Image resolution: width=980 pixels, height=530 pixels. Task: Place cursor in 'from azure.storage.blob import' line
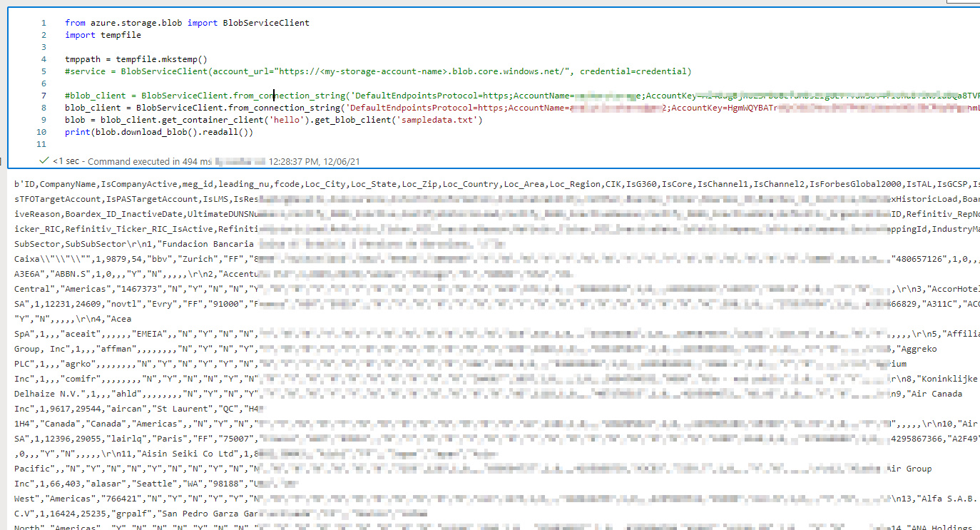[x=187, y=23]
